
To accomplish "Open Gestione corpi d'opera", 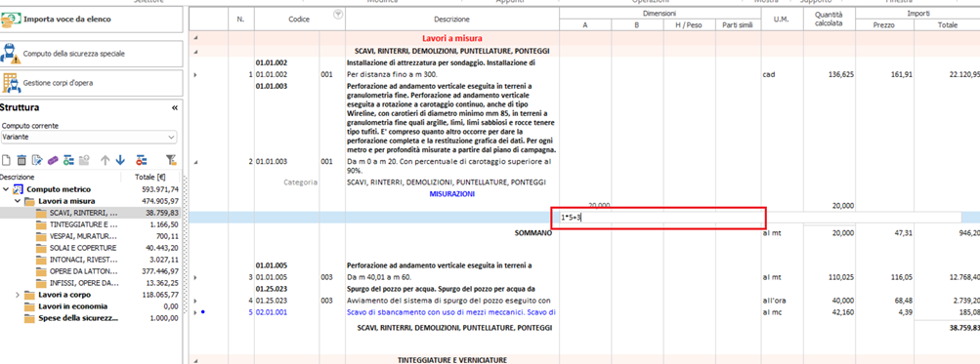I will click(92, 82).
